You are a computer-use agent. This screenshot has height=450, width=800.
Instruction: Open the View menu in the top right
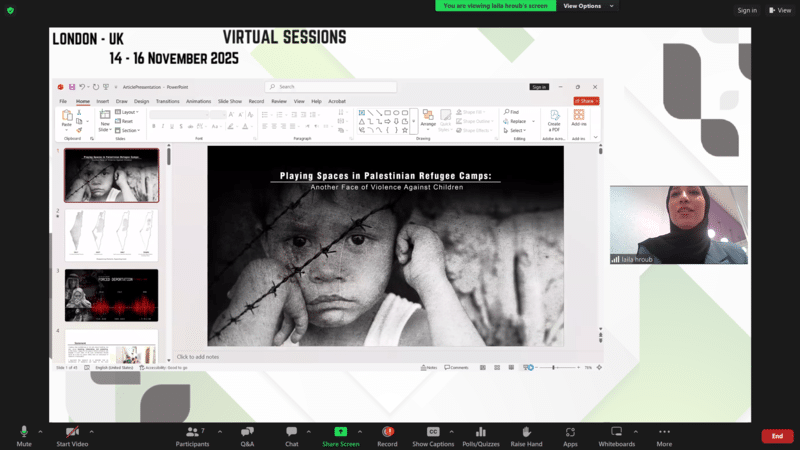[780, 10]
